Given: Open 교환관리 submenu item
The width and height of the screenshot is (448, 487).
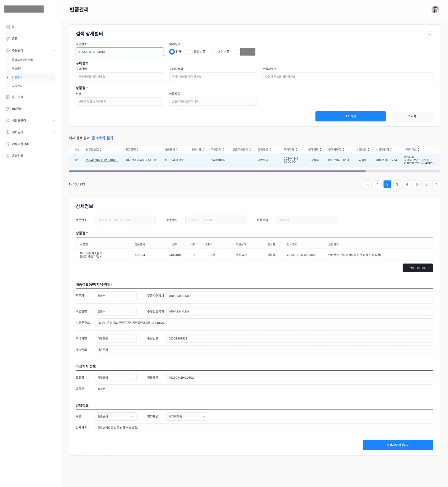Looking at the screenshot, I should coord(17,86).
